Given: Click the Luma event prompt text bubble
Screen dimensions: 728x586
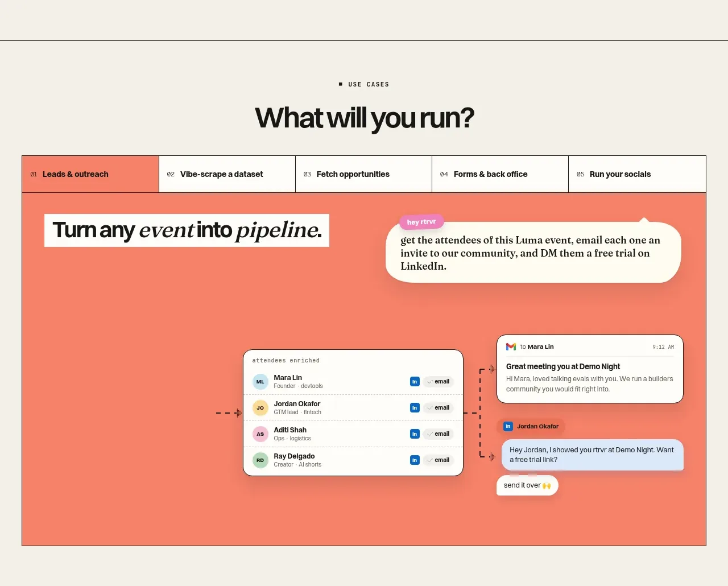Looking at the screenshot, I should point(533,253).
